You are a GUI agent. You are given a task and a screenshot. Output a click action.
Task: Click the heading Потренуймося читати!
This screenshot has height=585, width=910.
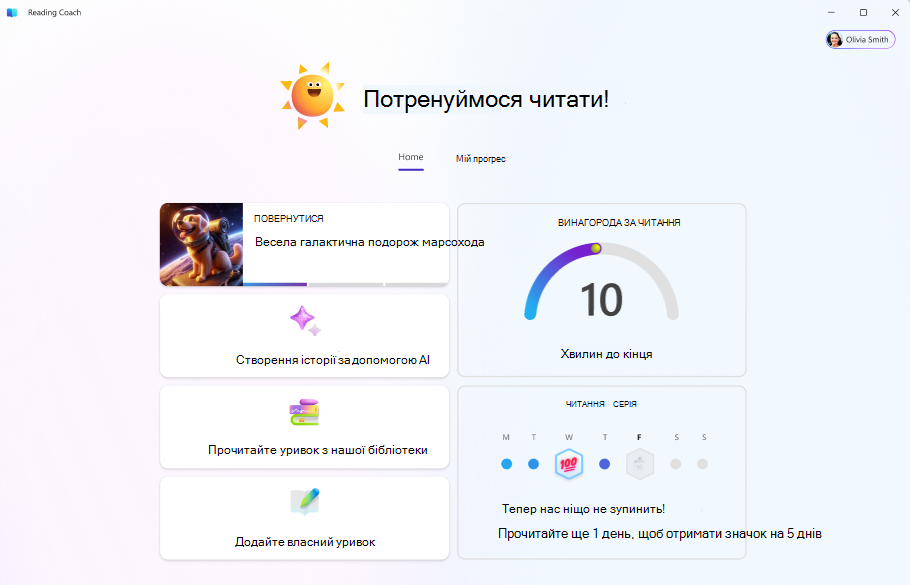click(x=486, y=99)
